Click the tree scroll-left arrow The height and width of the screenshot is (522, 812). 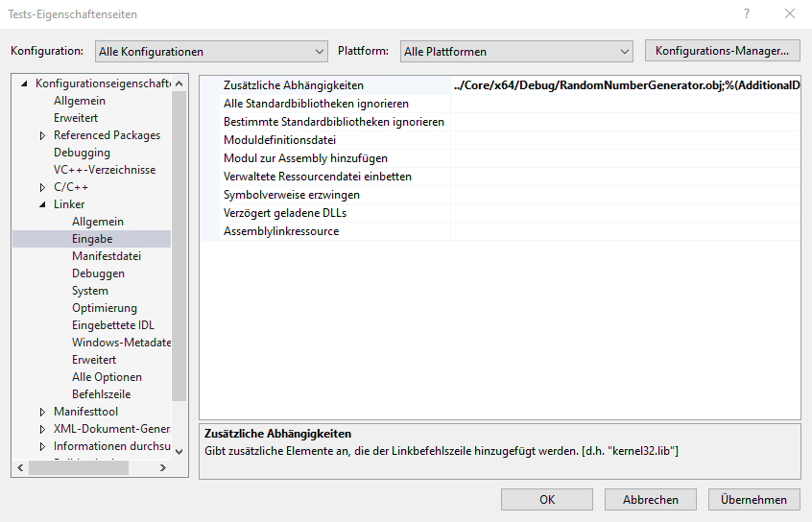point(20,467)
